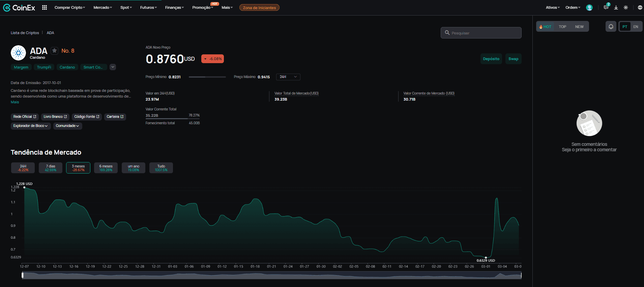Click left handle of chart range slider
Image resolution: width=644 pixels, height=287 pixels.
coord(23,275)
